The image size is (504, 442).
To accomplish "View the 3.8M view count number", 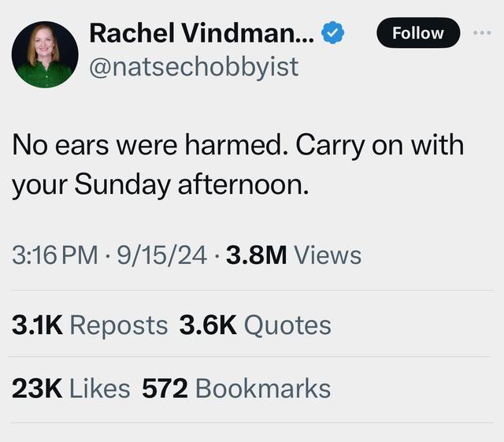I will coord(256,255).
